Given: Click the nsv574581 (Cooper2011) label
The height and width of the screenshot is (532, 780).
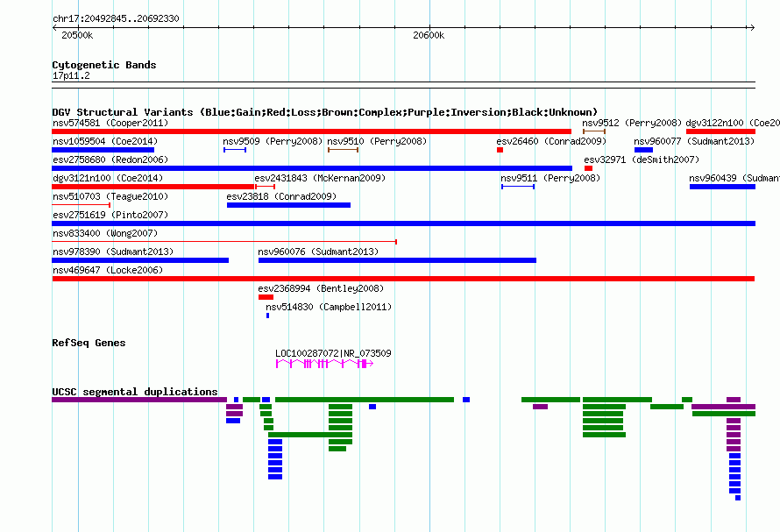Looking at the screenshot, I should 110,123.
